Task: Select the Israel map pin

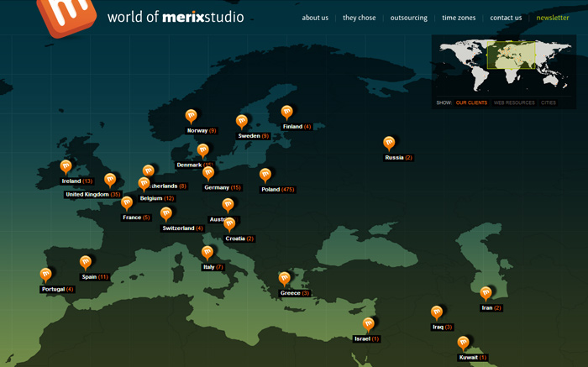Action: [x=368, y=325]
